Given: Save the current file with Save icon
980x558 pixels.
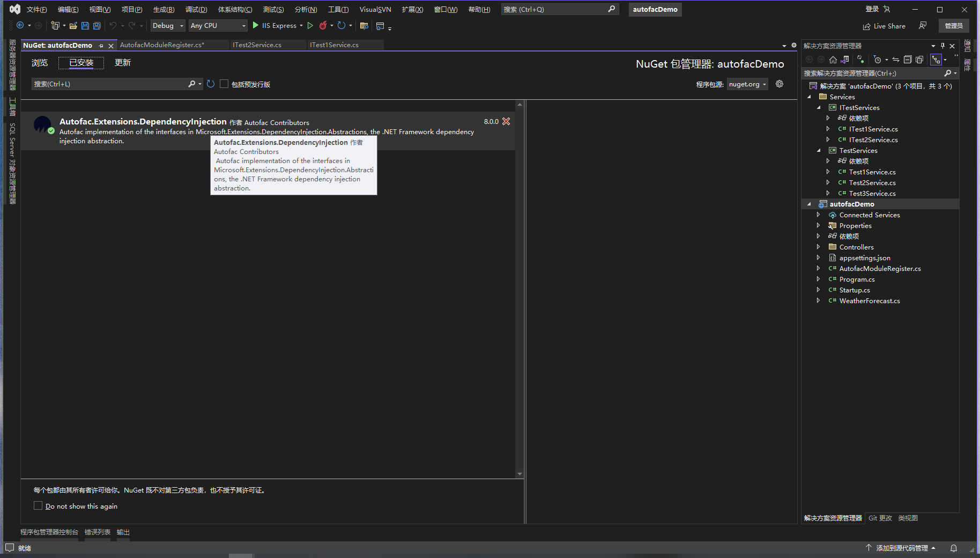Looking at the screenshot, I should click(x=85, y=25).
